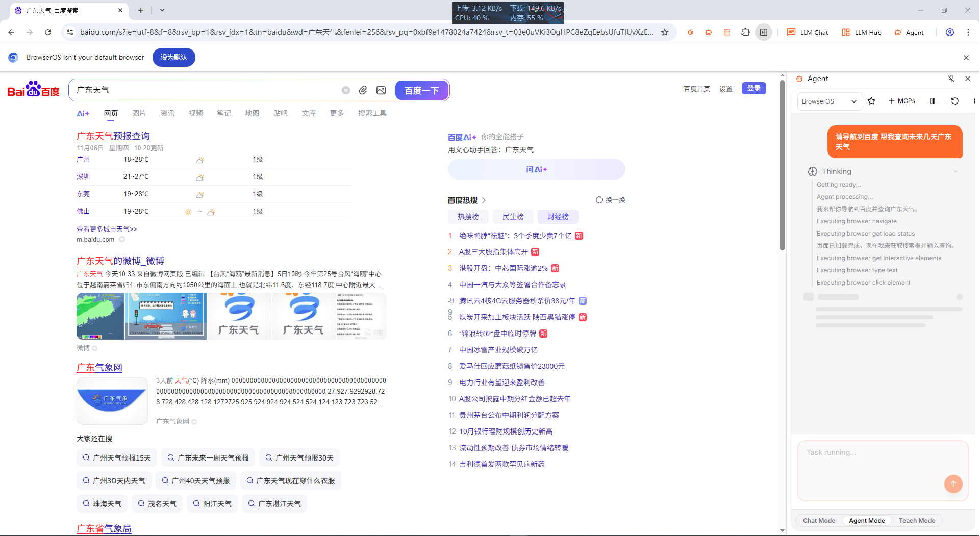Click the 广东未来一周天气预报 suggestion
This screenshot has height=536, width=980.
tap(208, 458)
